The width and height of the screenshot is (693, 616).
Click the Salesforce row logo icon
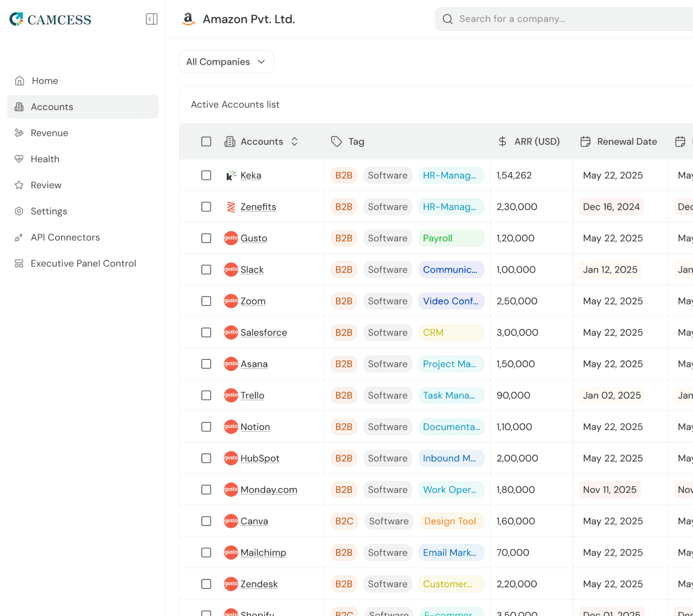(x=231, y=332)
